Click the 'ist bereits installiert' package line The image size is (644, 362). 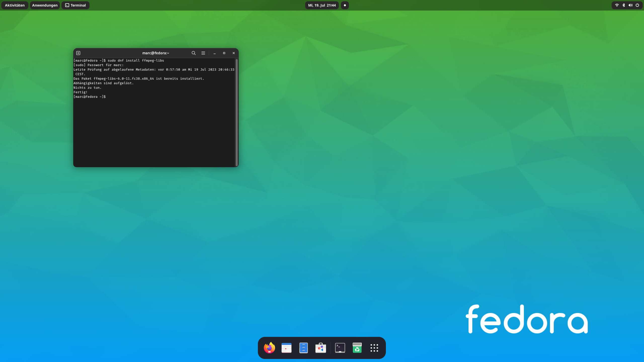pos(139,79)
